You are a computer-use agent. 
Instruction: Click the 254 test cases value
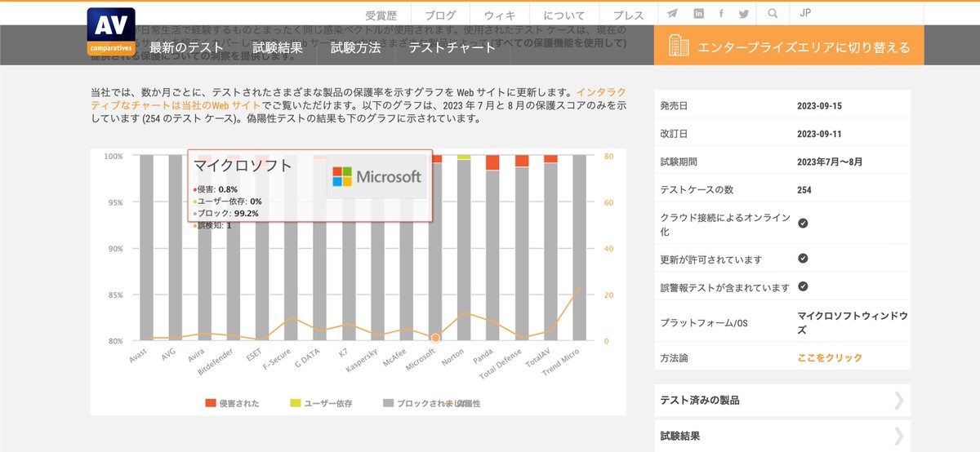click(x=804, y=189)
